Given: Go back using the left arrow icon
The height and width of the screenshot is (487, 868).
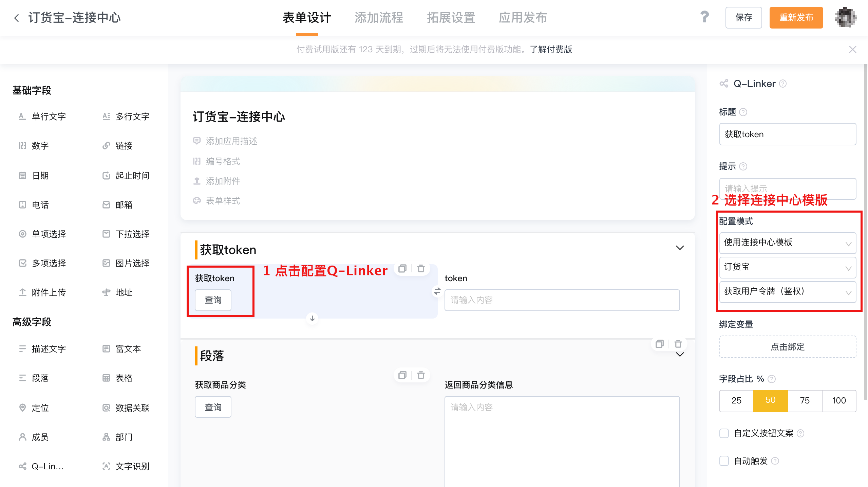Looking at the screenshot, I should (16, 18).
